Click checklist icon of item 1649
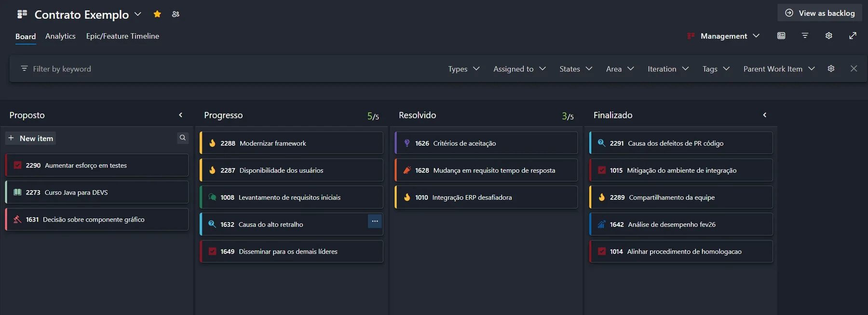This screenshot has width=868, height=315. [x=212, y=251]
